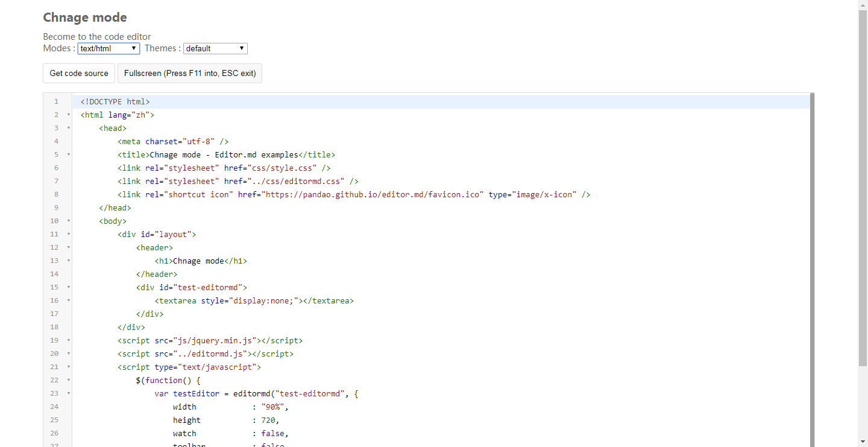Click the '"90%"' width value

coord(272,407)
